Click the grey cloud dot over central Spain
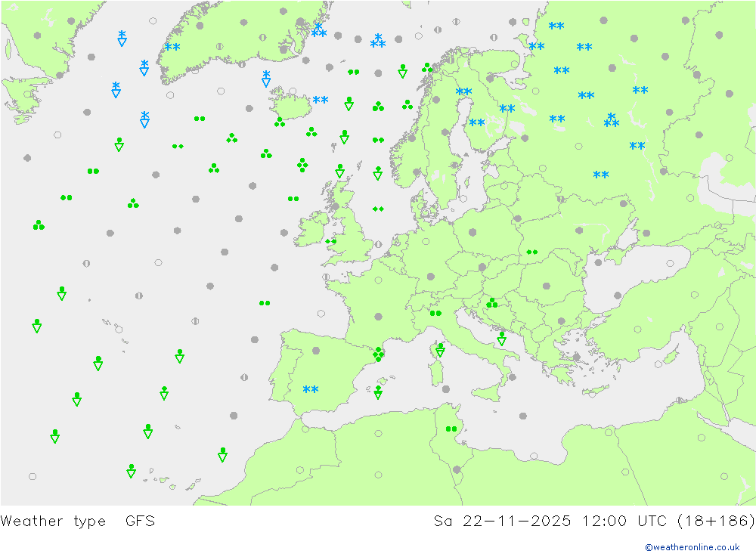The width and height of the screenshot is (756, 554). pos(316,351)
